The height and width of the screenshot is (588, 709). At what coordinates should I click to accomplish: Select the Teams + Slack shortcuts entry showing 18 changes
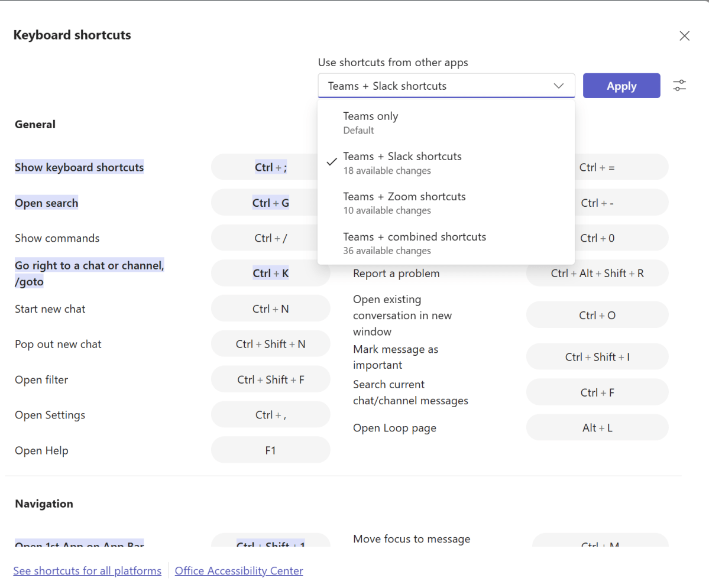tap(403, 163)
